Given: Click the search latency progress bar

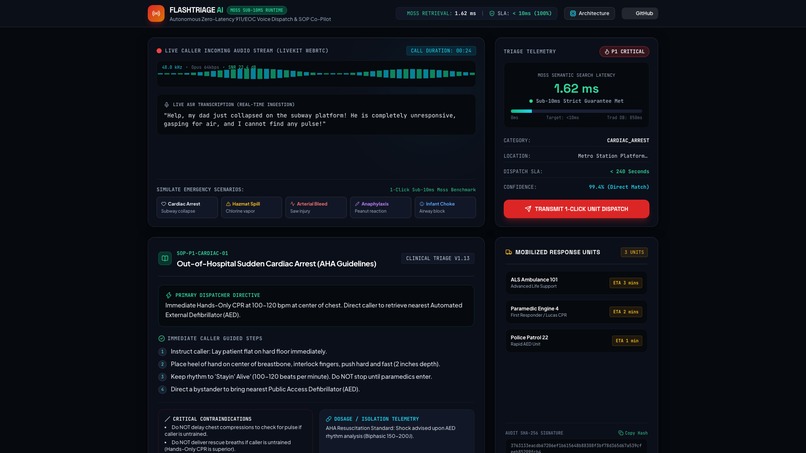Looking at the screenshot, I should pos(576,111).
